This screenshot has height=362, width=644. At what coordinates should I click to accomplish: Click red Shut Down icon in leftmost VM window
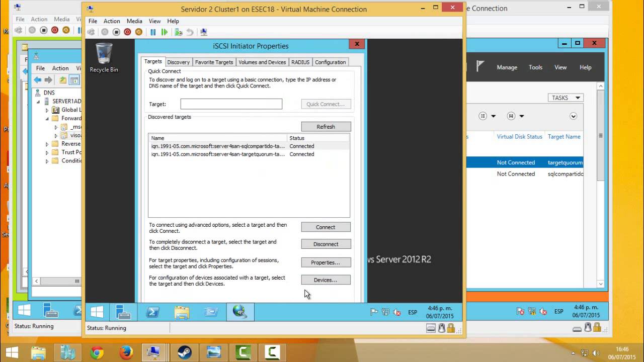[x=55, y=30]
